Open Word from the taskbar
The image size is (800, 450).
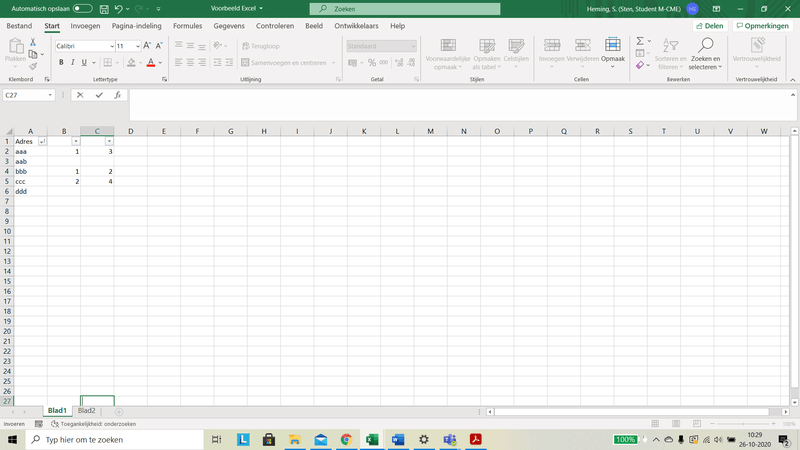tap(398, 439)
